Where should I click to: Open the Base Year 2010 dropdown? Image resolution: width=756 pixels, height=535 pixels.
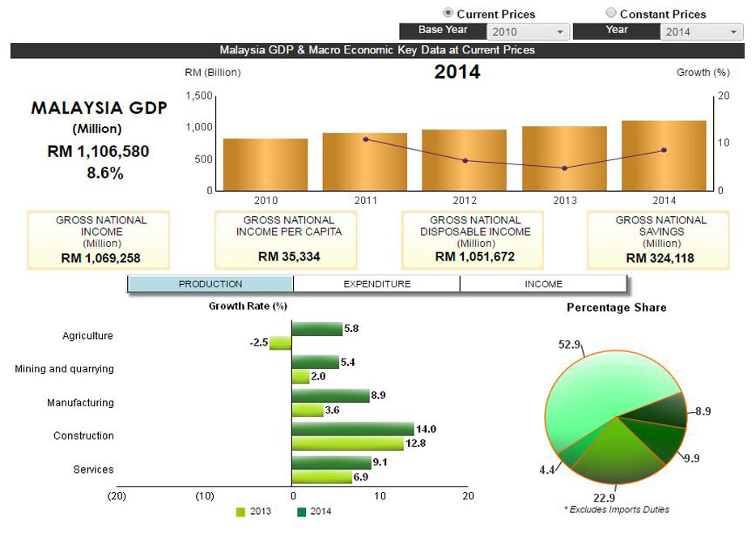click(528, 32)
